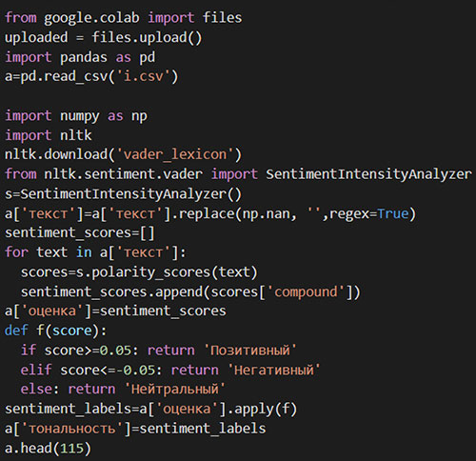This screenshot has width=476, height=461.
Task: Click the s=SentimentIntensityAnalyzer() assignment
Action: point(123,193)
